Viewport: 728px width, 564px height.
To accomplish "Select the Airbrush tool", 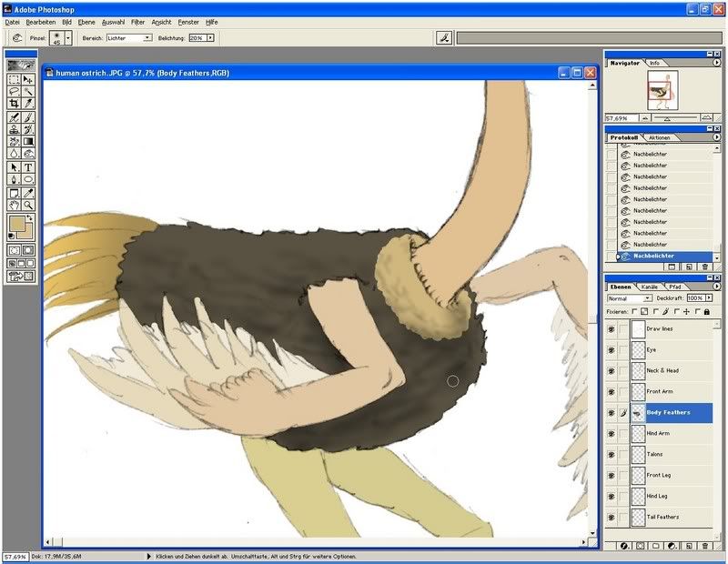I will click(x=14, y=117).
